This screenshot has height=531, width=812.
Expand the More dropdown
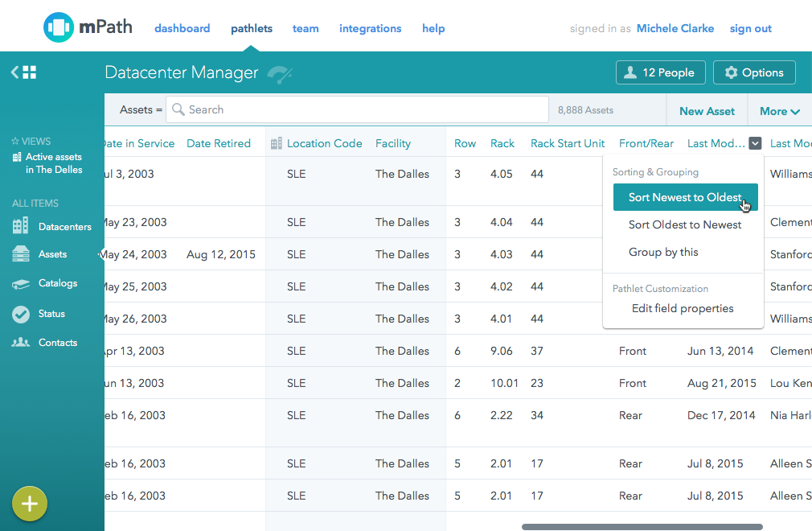coord(779,111)
